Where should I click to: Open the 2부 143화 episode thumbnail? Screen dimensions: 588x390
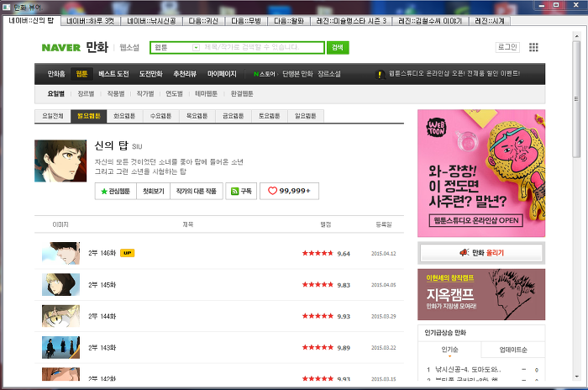(60, 348)
